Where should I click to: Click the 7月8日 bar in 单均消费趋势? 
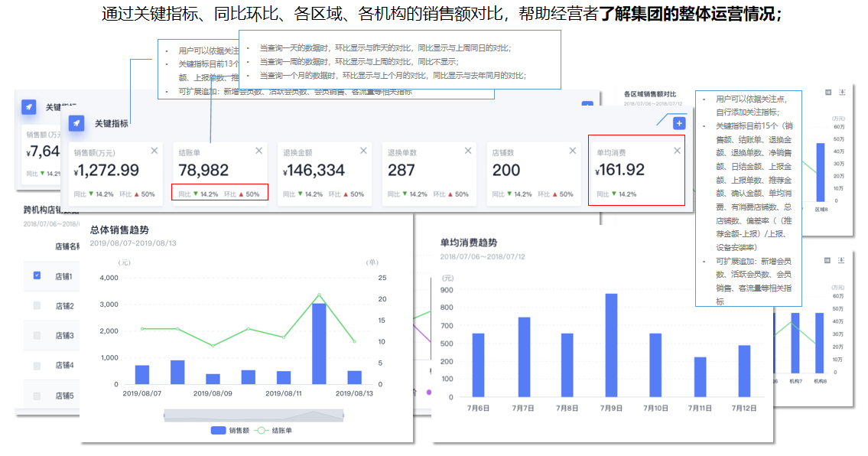tap(567, 365)
